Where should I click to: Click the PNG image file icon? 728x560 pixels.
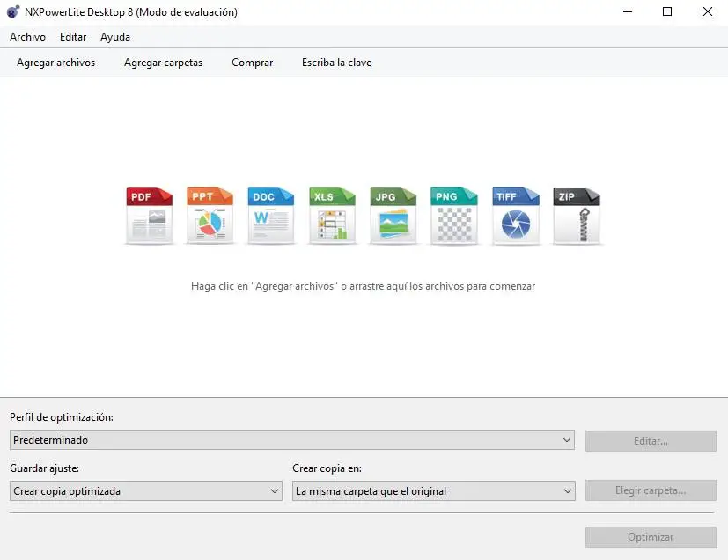[x=454, y=216]
